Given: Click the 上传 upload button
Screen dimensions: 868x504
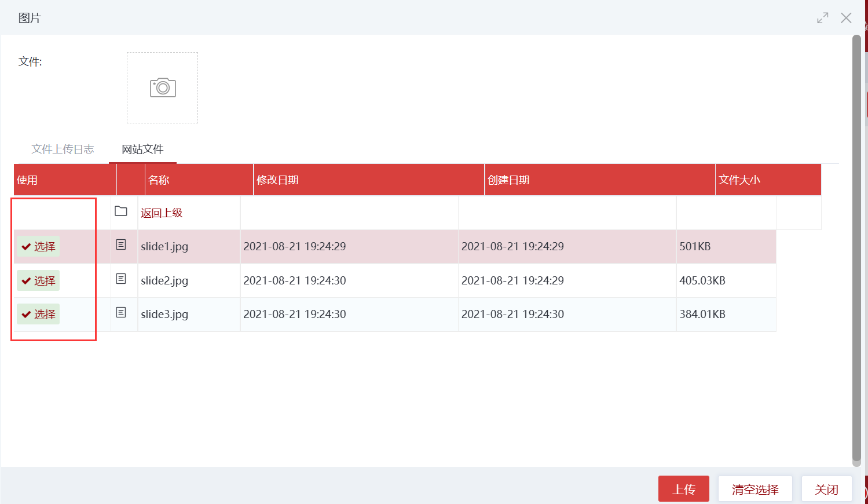Looking at the screenshot, I should [x=684, y=489].
